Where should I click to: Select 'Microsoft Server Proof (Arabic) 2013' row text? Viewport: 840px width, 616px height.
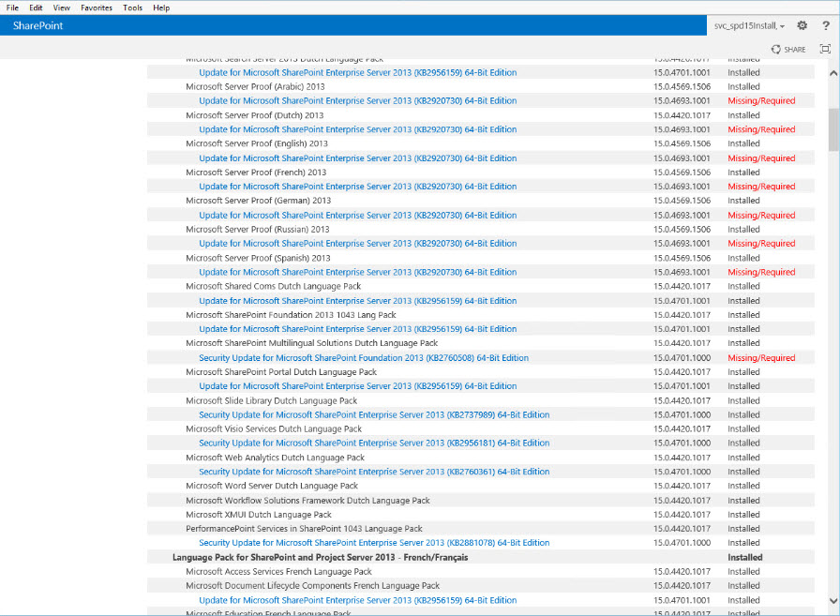(255, 87)
